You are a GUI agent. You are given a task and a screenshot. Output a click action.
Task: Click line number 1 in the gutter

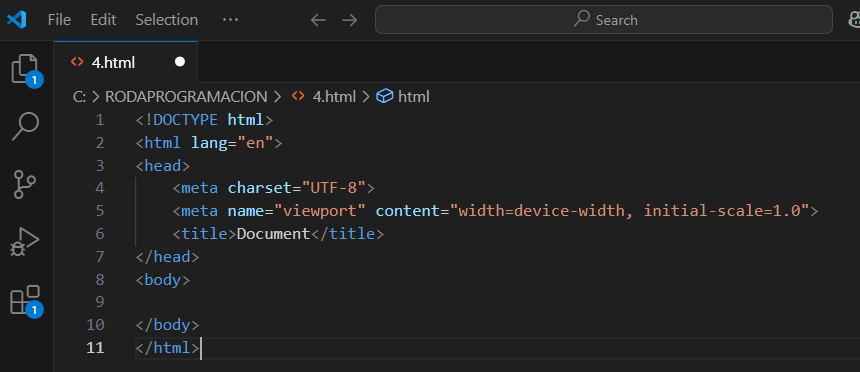click(x=99, y=120)
